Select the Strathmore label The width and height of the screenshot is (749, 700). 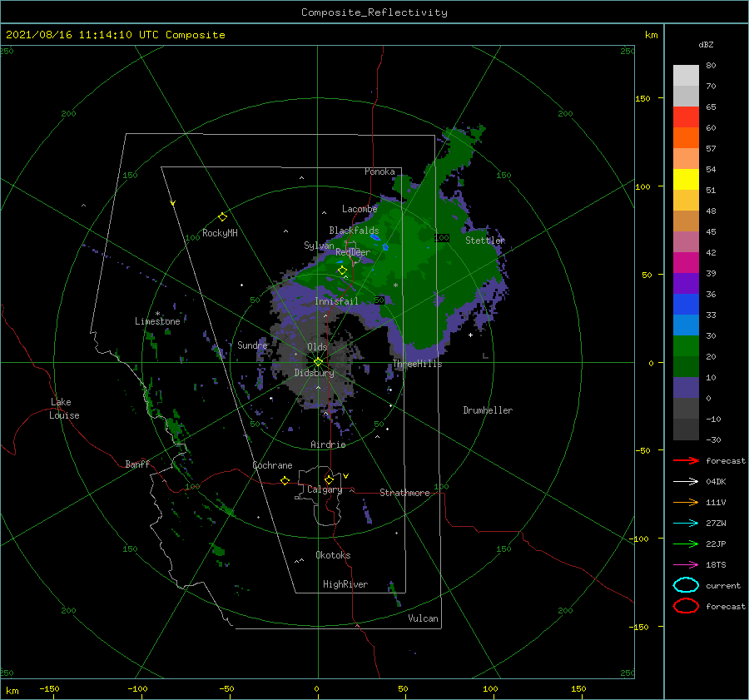(x=404, y=493)
